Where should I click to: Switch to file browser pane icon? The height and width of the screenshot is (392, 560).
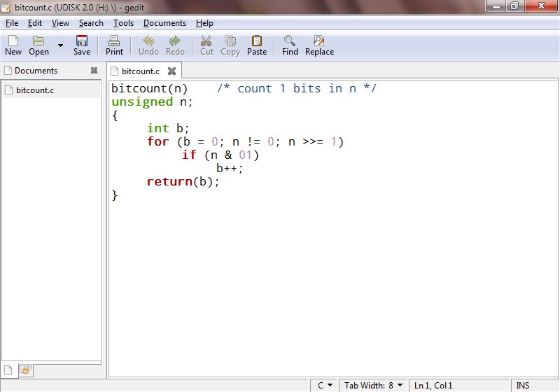(25, 370)
